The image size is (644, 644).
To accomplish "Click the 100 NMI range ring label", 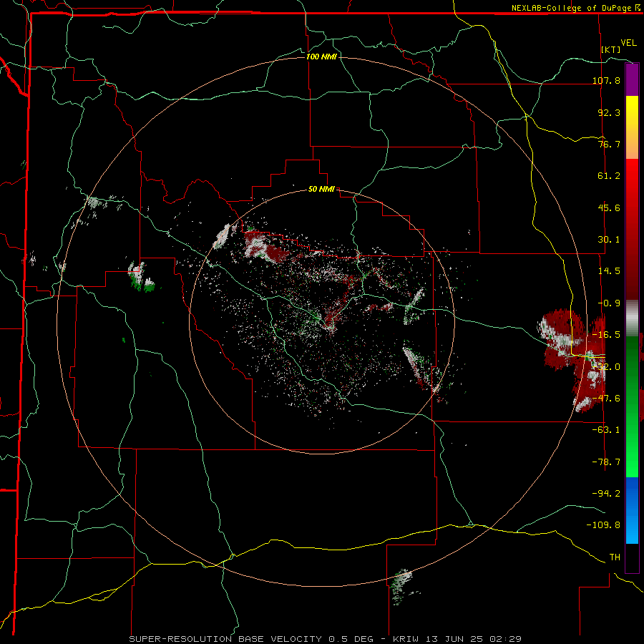I will click(x=321, y=57).
